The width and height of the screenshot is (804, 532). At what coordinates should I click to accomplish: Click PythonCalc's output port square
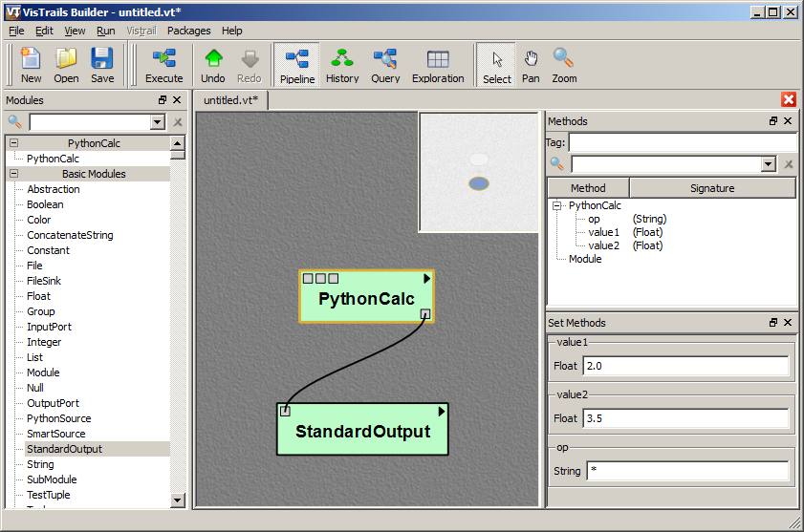425,313
